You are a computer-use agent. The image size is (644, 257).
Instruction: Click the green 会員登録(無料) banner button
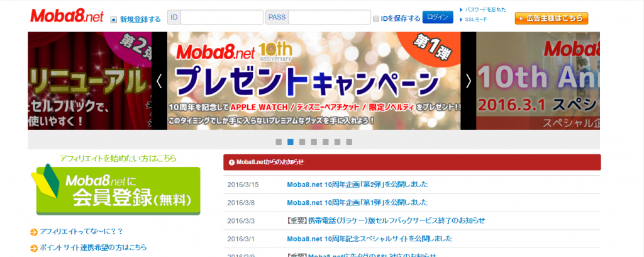pos(118,190)
